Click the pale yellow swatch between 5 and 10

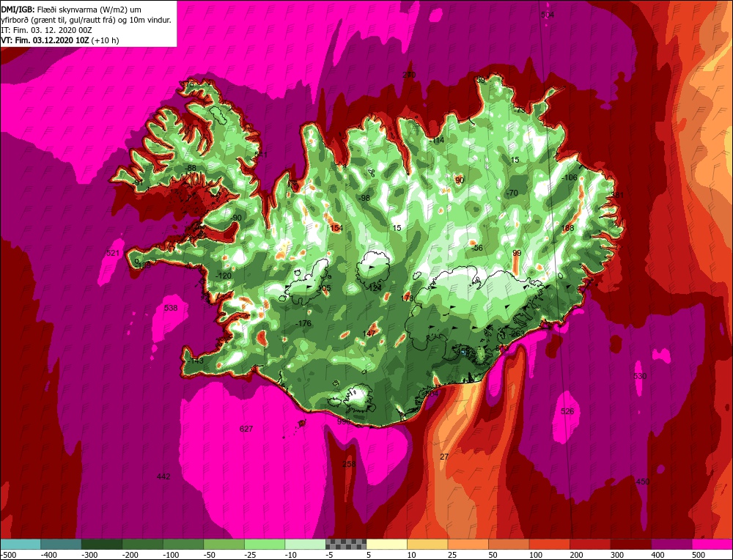tap(386, 544)
